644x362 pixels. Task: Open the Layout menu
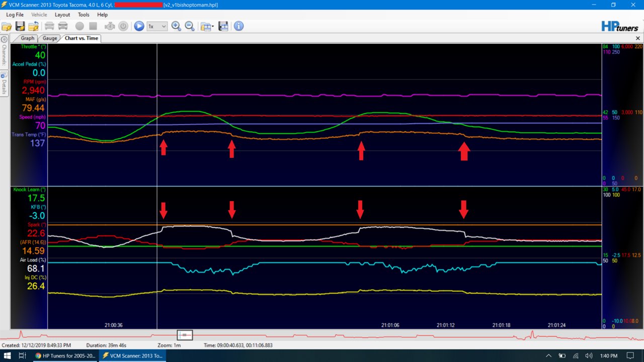(62, 15)
